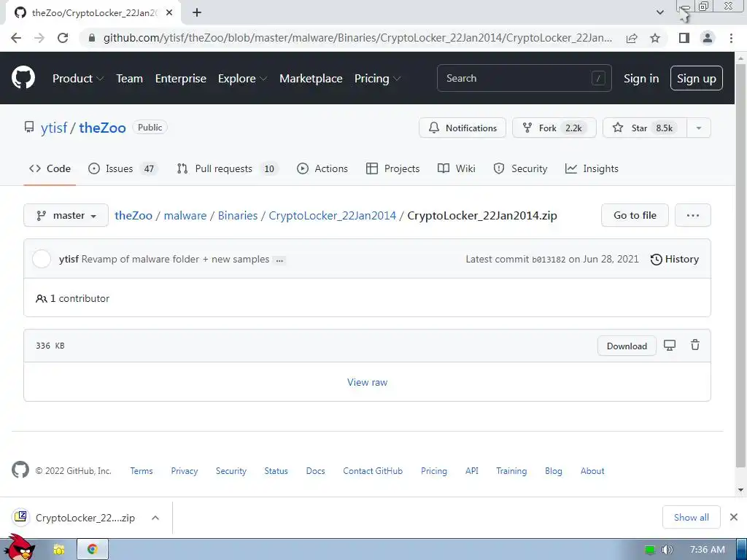Star the theZoo repository
747x560 pixels.
coord(645,128)
